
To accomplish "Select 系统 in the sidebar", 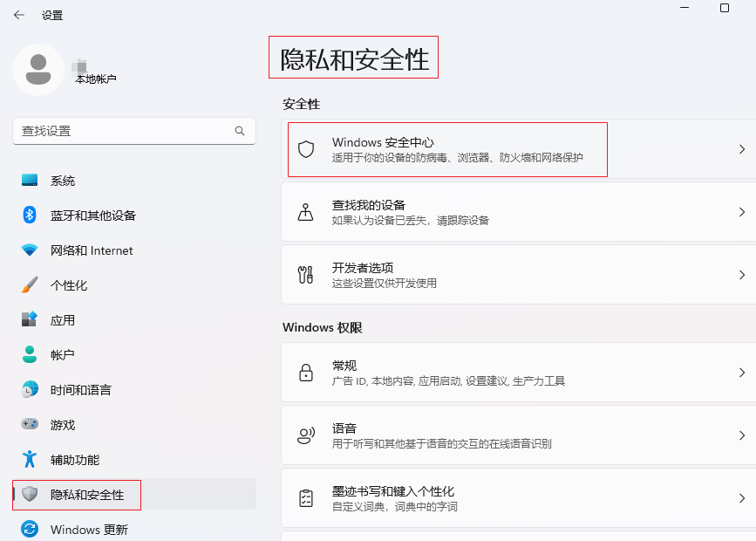I will (134, 181).
